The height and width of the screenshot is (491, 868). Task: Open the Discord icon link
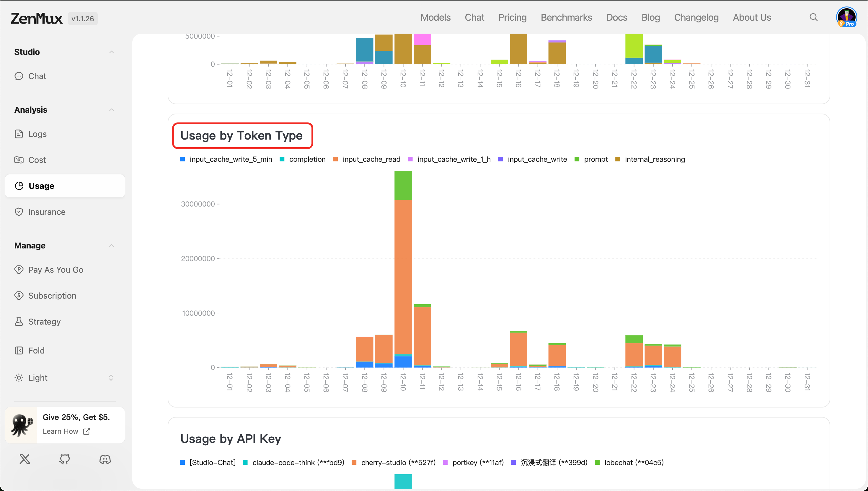(105, 459)
